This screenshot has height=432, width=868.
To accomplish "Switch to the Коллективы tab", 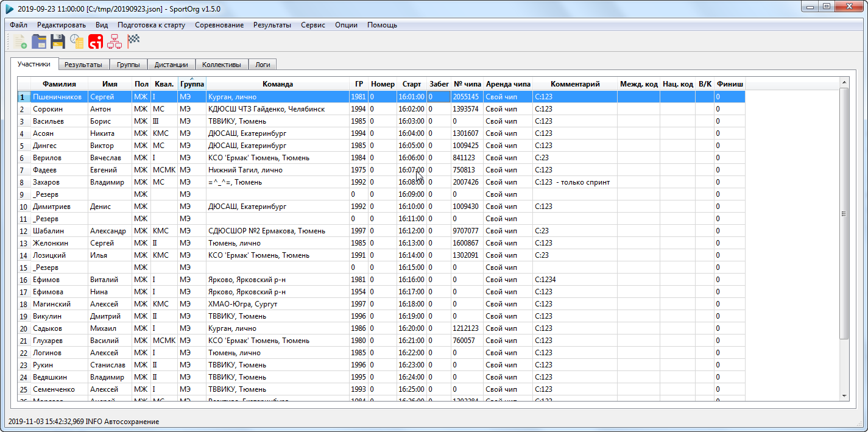I will click(x=222, y=64).
